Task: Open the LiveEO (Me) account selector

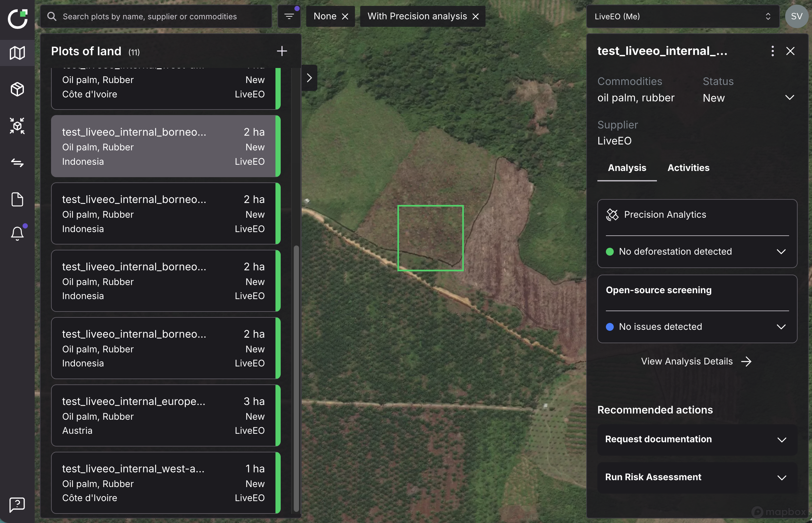Action: 682,16
